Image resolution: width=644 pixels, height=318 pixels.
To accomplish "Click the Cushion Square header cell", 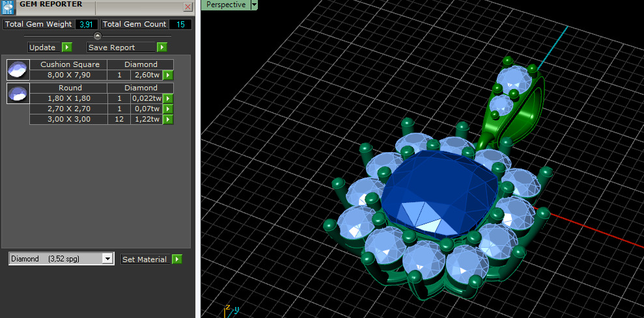I will [68, 64].
